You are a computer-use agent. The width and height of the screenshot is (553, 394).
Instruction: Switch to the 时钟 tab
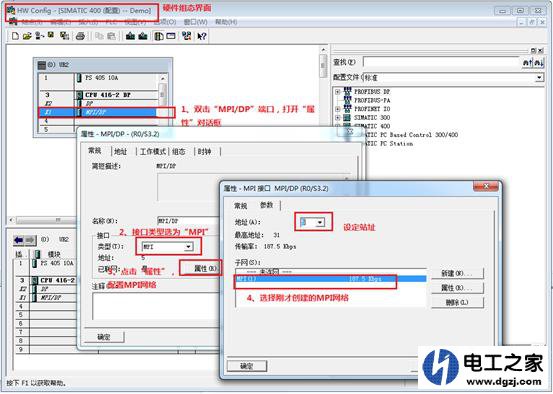point(204,151)
